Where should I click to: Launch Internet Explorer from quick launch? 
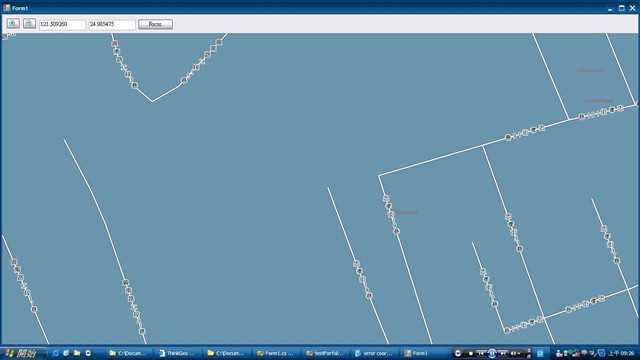coord(56,353)
